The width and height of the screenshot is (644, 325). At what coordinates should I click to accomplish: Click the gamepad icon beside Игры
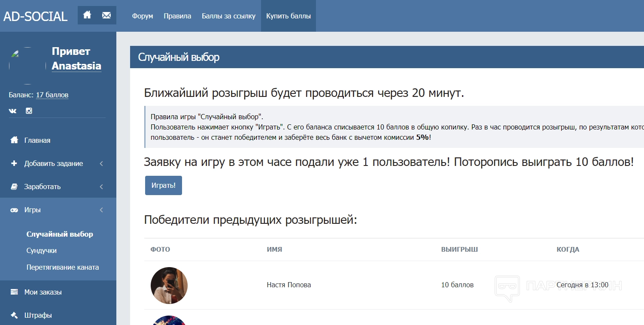click(14, 210)
